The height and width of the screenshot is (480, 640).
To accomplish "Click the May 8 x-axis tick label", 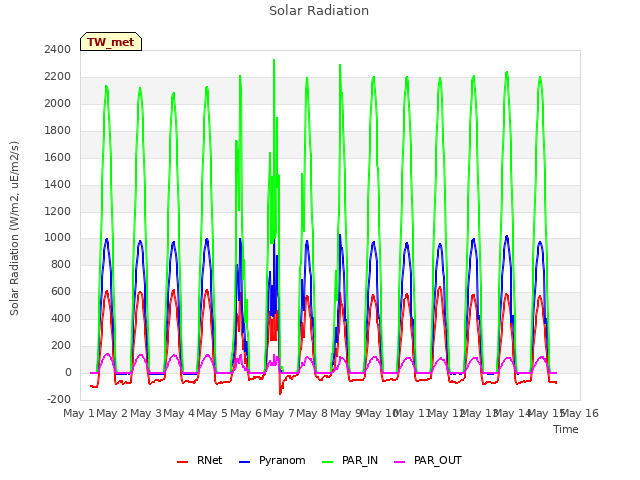I will click(312, 413).
